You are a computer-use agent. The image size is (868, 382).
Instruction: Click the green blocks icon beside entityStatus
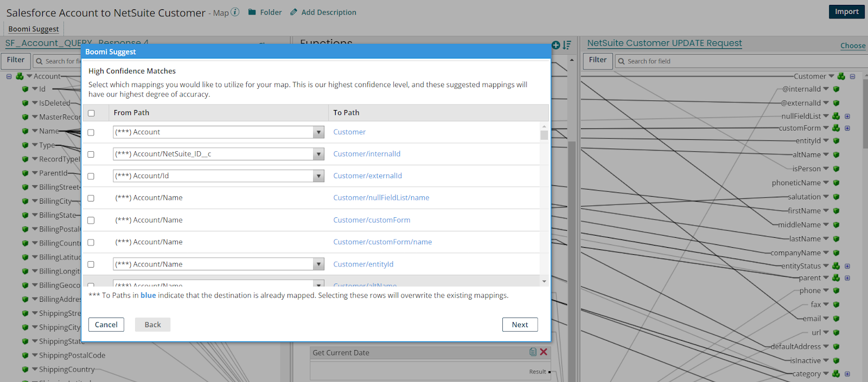[836, 266]
